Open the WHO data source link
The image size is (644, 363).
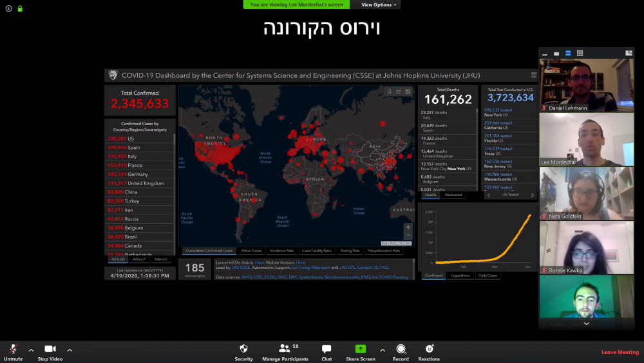coord(247,277)
